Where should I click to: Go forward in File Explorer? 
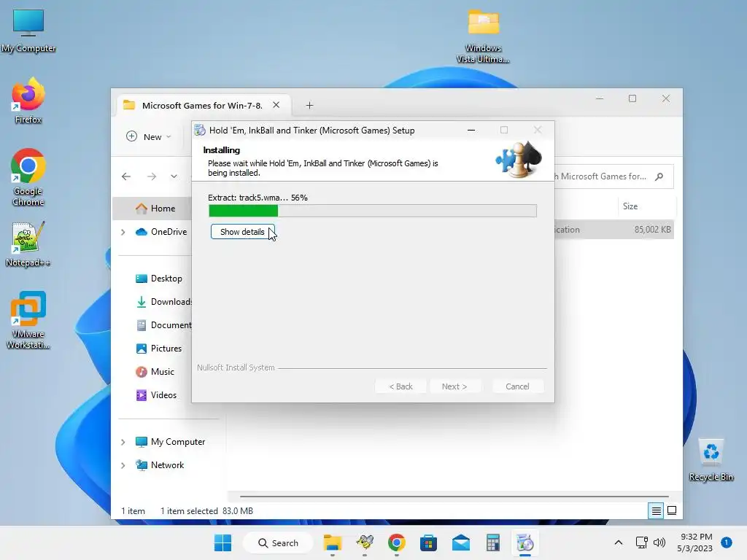pyautogui.click(x=152, y=176)
